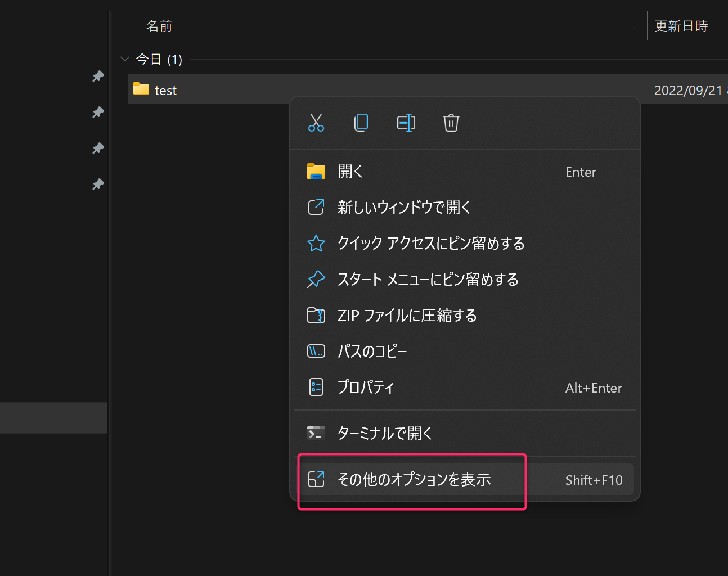Pin folder via クイック アクセスにピン留めする
This screenshot has height=576, width=728.
431,244
